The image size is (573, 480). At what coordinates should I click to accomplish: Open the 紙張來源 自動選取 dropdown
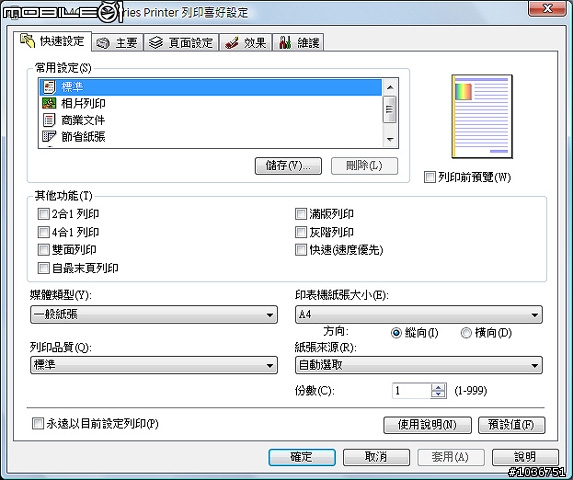[419, 365]
